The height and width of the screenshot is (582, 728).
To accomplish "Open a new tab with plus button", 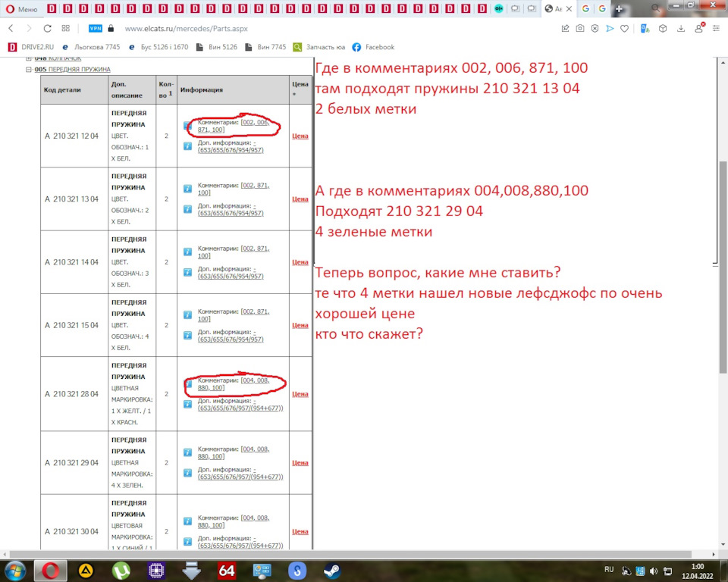I will pos(619,9).
